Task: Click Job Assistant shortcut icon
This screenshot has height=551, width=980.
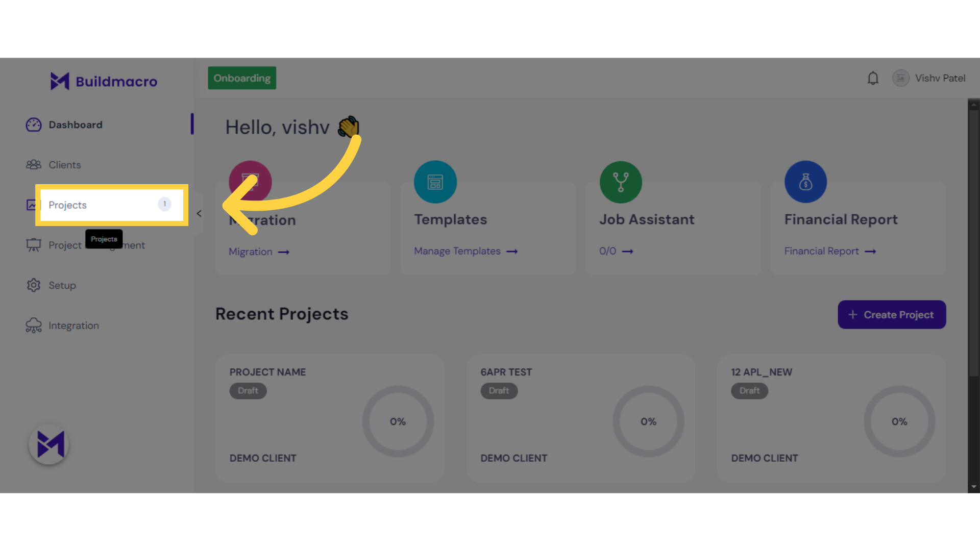Action: (619, 182)
